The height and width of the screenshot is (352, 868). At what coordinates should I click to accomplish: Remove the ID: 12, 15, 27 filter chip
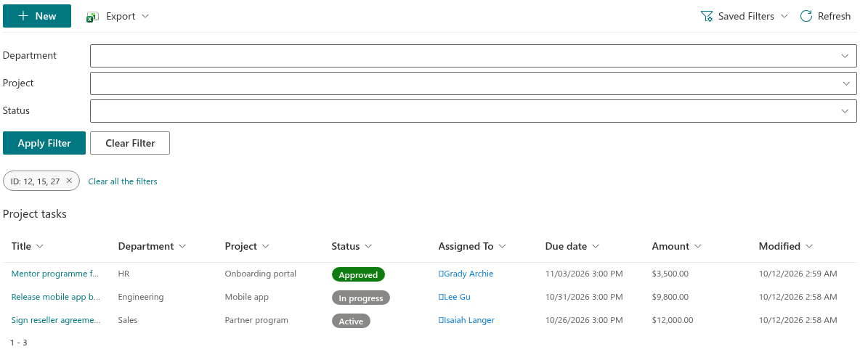pyautogui.click(x=69, y=181)
